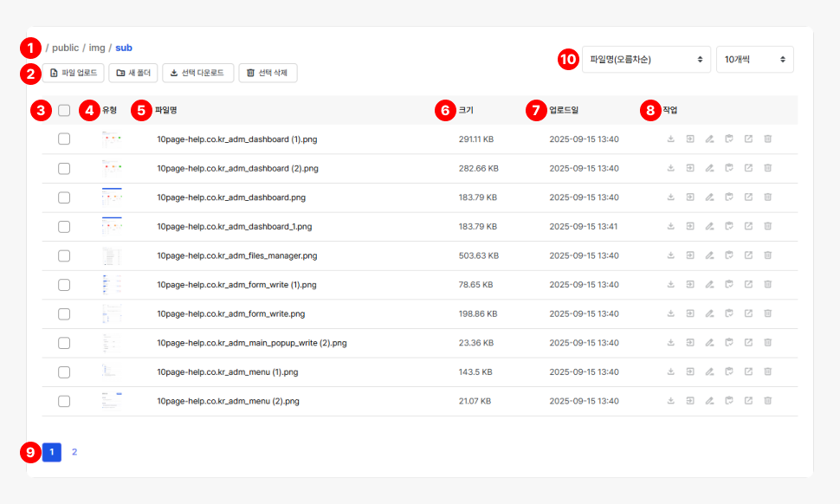Check the box for adm_dashboard.png

[64, 197]
